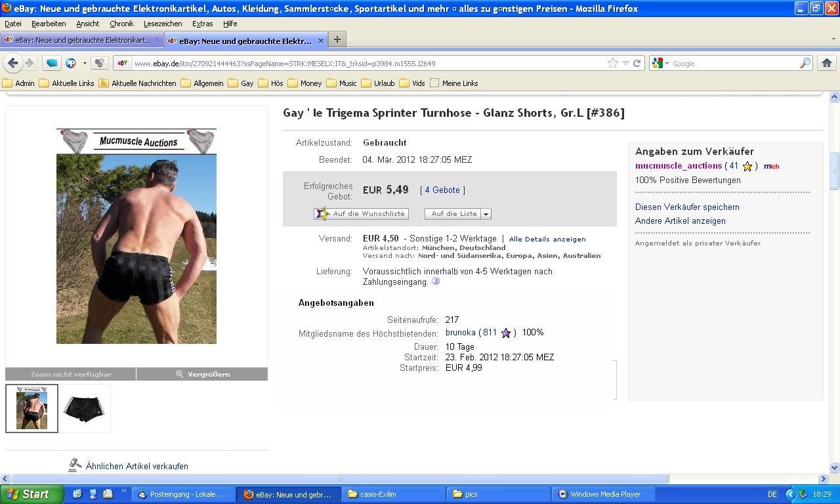Click the gavel icon to sell similar item
This screenshot has width=840, height=504.
click(75, 465)
